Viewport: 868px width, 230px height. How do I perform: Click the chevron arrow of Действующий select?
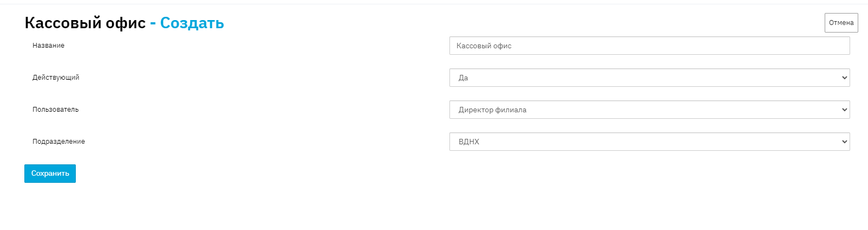pos(844,78)
